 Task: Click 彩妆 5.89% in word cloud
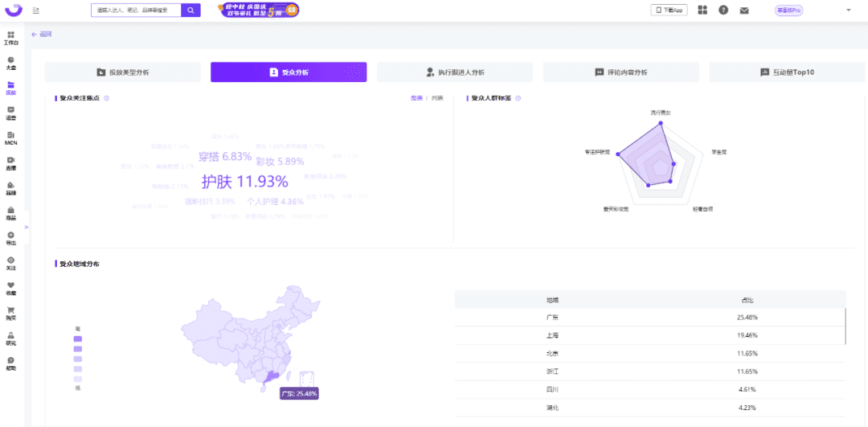pos(280,162)
